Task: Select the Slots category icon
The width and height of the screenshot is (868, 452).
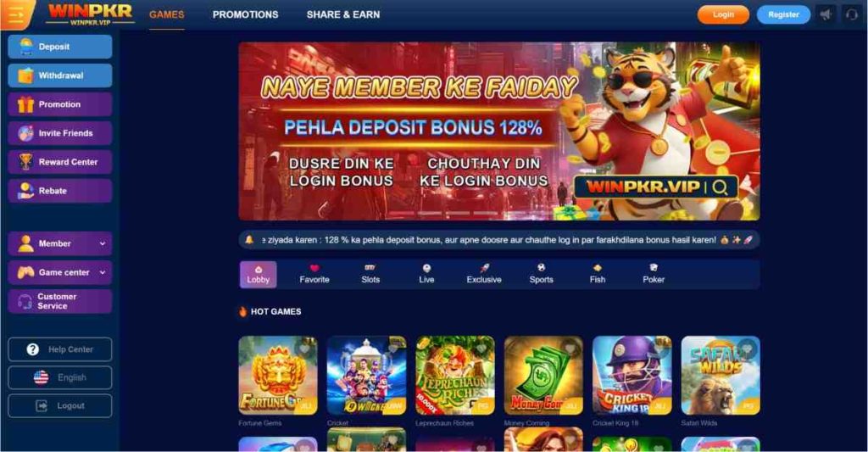Action: [370, 267]
